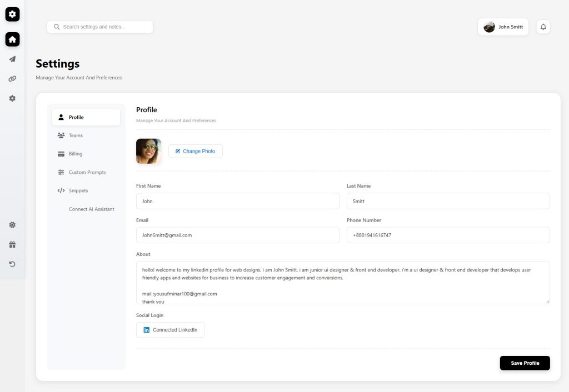Click the undo history arrow icon
Screen dimensions: 569x392
12,264
